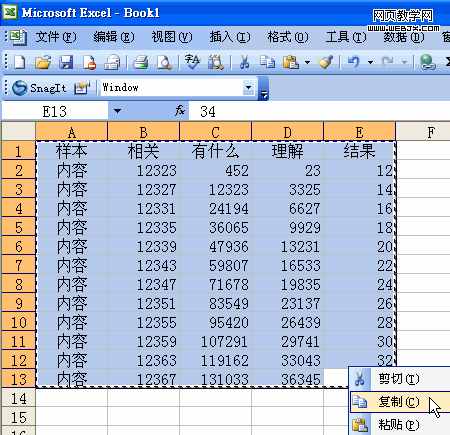This screenshot has width=450, height=435.
Task: Click cell with value 452
Action: (216, 170)
